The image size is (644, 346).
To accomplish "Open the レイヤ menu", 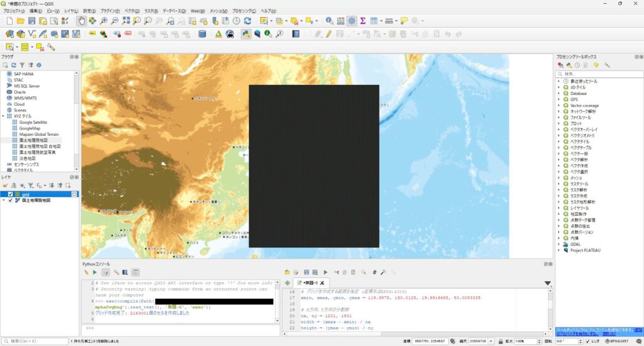I will pos(71,11).
